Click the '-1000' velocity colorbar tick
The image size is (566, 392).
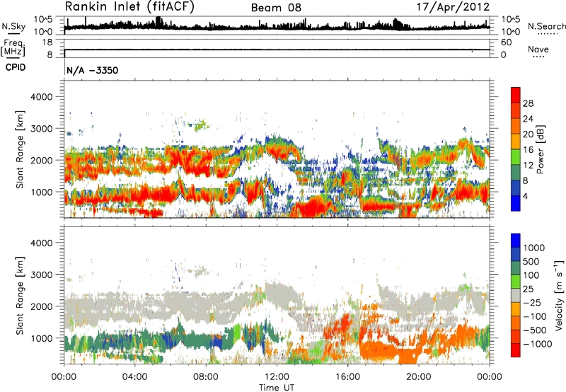click(537, 344)
